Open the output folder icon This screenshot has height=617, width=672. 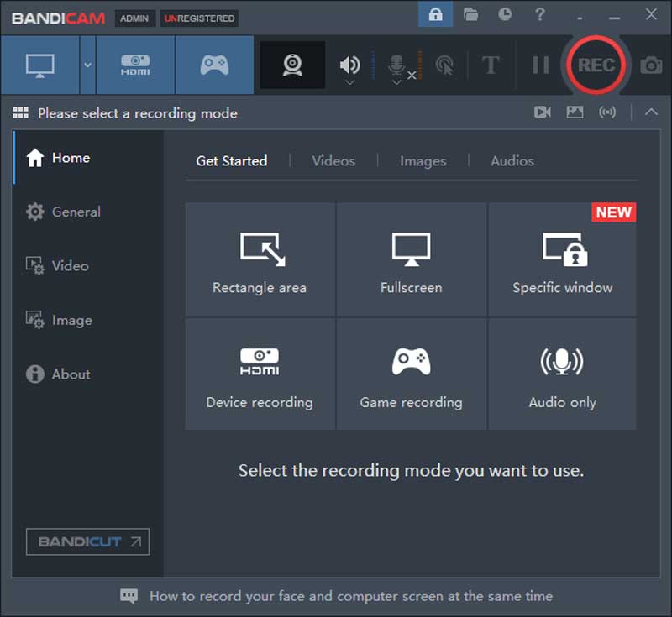(470, 14)
